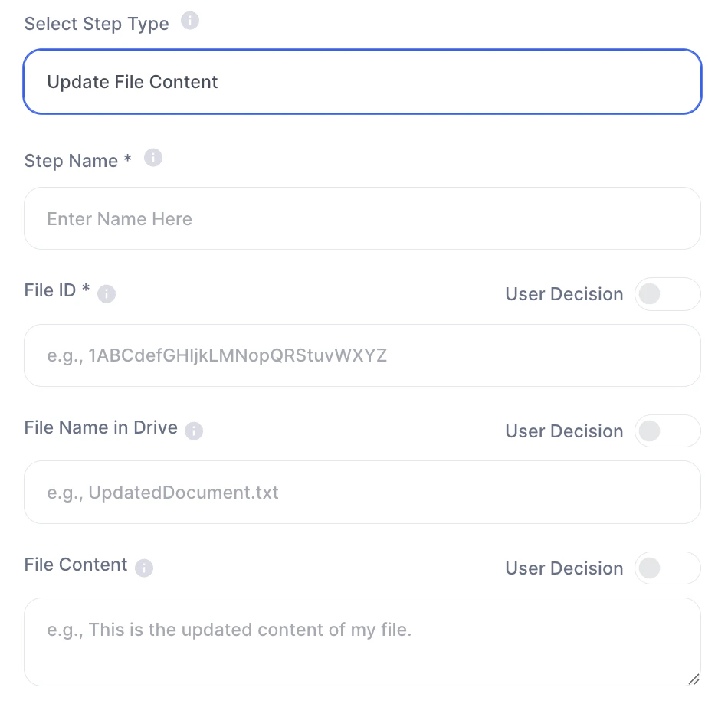Turn on User Decision for File Content
This screenshot has width=728, height=717.
pos(667,568)
